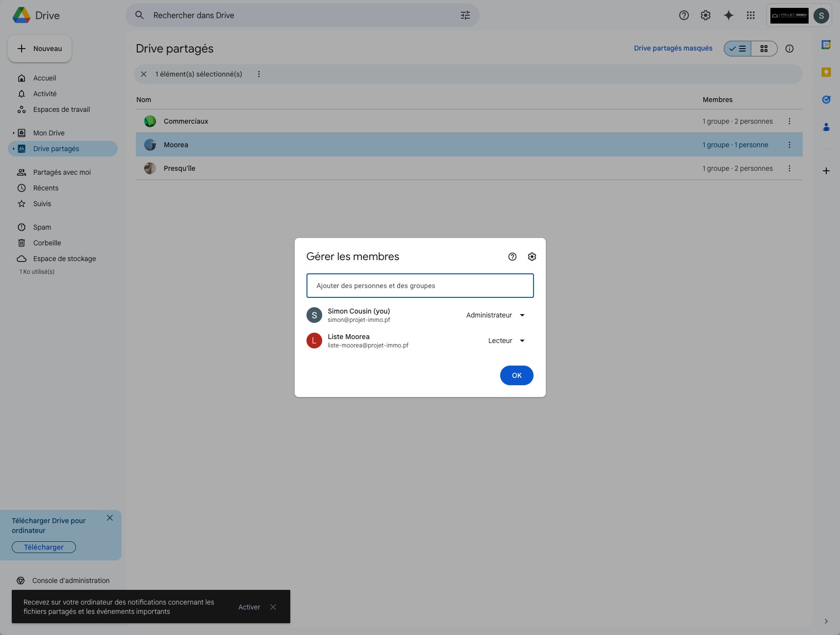Open the settings gear in Gérer les membres dialog
Image resolution: width=840 pixels, height=635 pixels.
coord(532,257)
